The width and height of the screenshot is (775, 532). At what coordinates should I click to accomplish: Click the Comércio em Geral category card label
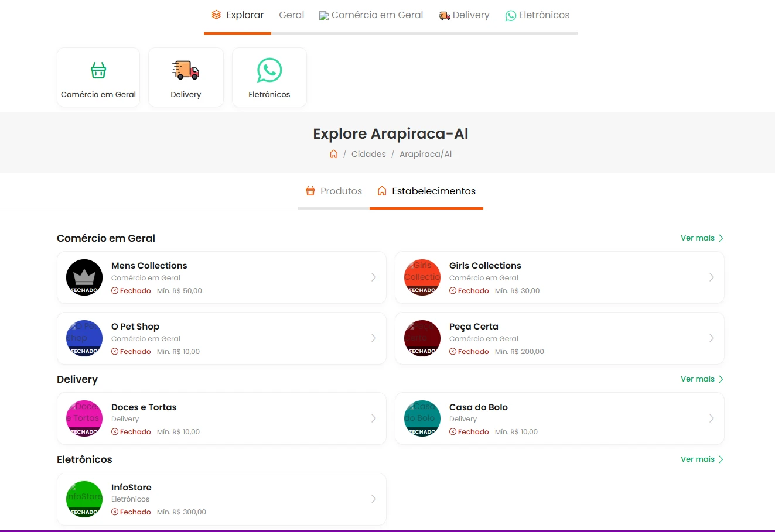point(98,94)
